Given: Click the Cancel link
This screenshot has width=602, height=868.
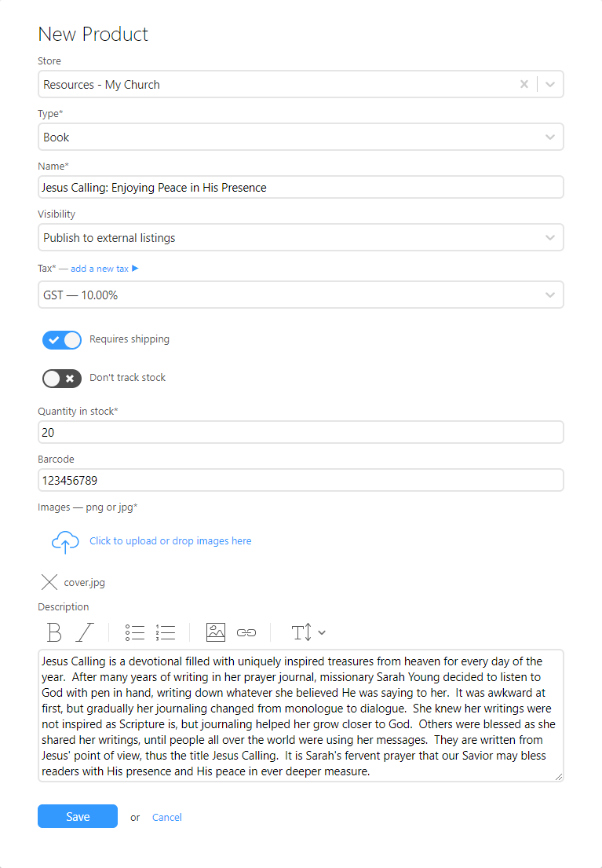Looking at the screenshot, I should 167,818.
